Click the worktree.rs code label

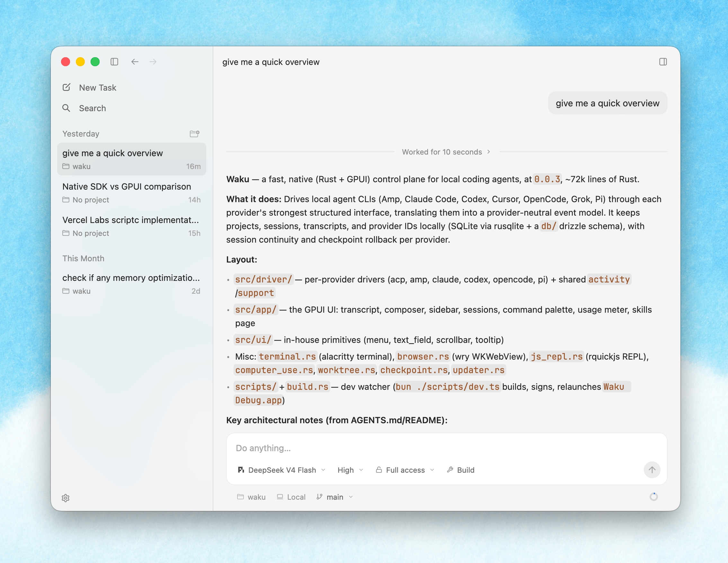(346, 370)
